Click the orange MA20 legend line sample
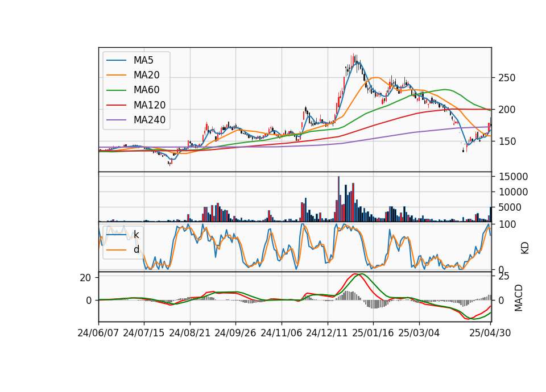Screen dimensions: 546x392 click(116, 75)
